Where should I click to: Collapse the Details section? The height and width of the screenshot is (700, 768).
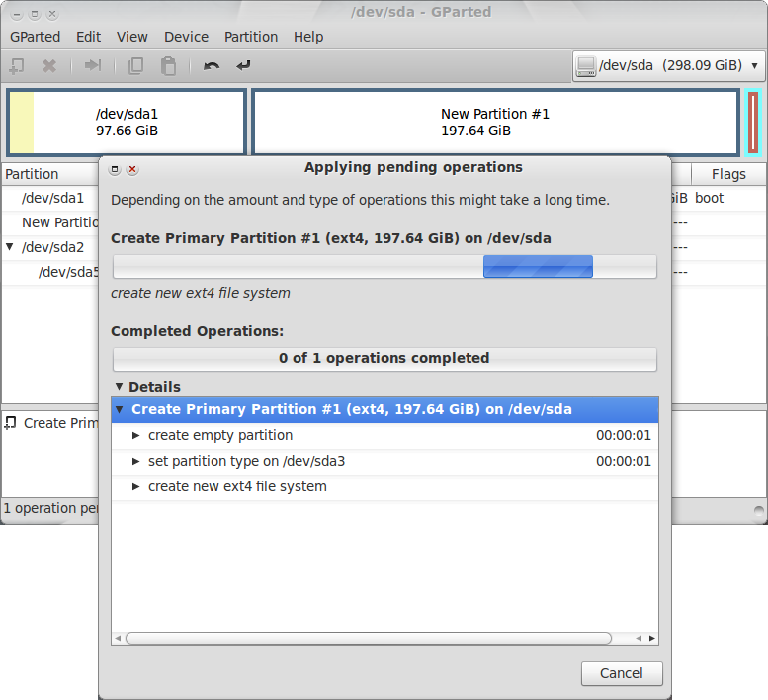point(119,387)
